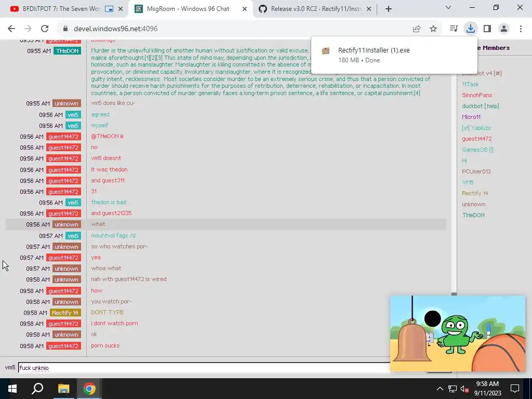532x399 pixels.
Task: Close the MsgRoom tab
Action: (245, 9)
